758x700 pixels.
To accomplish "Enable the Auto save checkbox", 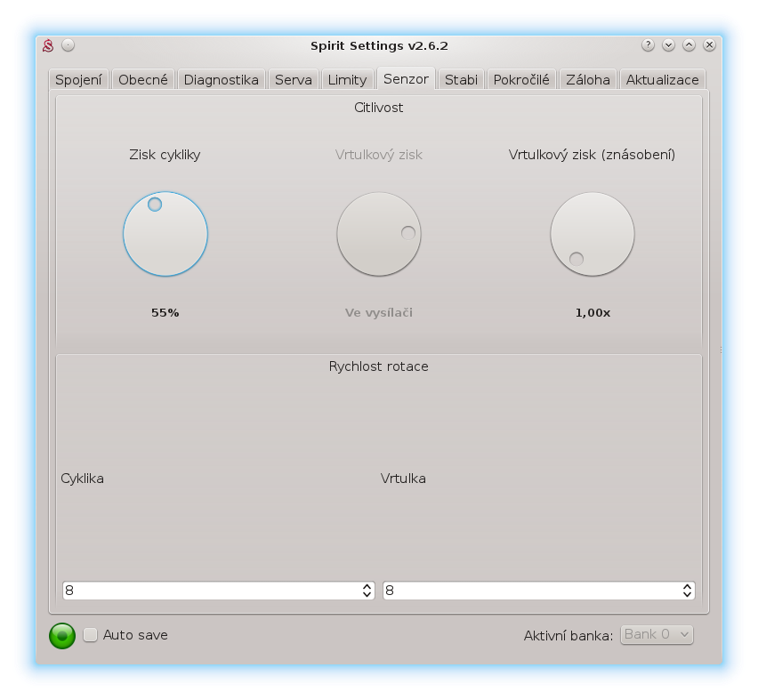I will pos(91,635).
